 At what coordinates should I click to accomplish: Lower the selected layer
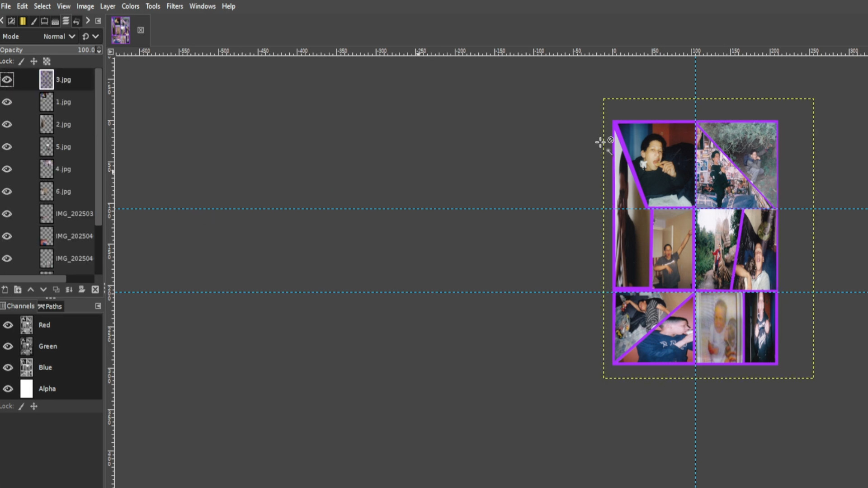43,290
